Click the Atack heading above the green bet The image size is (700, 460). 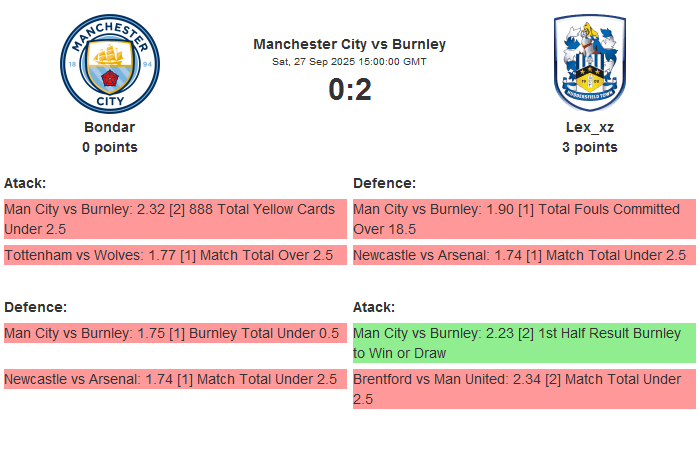click(374, 307)
